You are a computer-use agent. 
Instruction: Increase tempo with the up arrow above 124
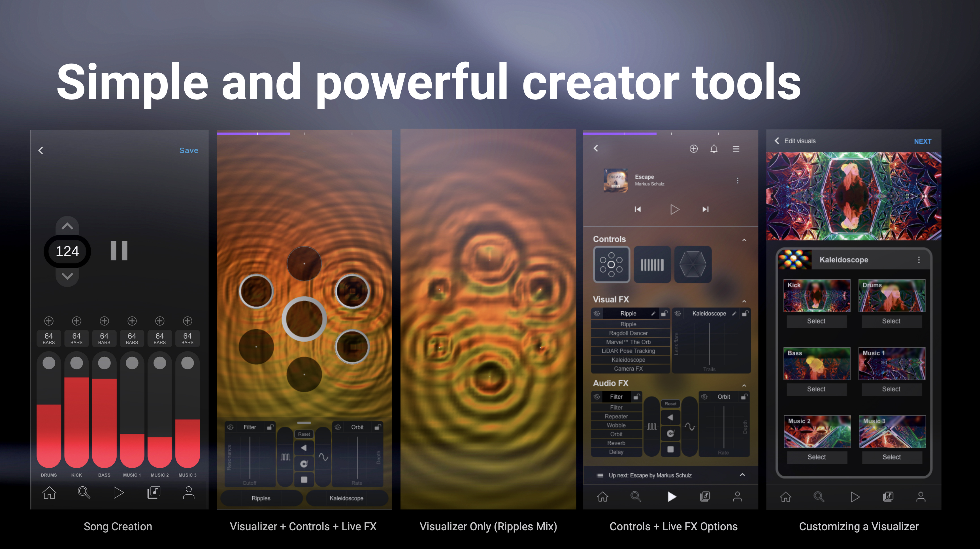tap(67, 226)
